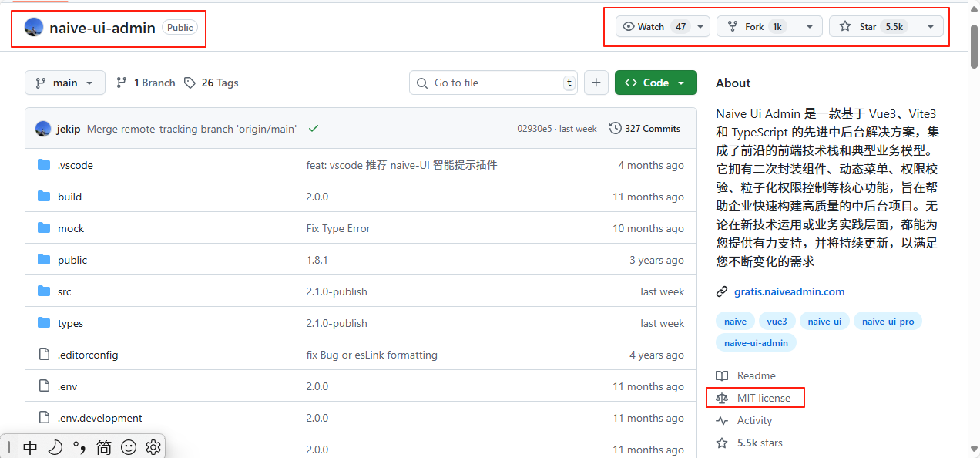Toggle the IME punctuation mode icon

pyautogui.click(x=79, y=447)
